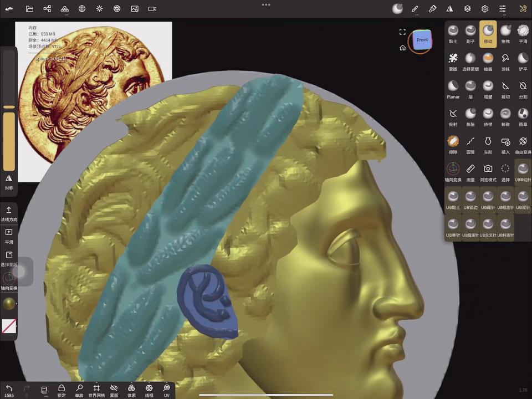
Task: Toggle 蒙版 visibility in bottom bar
Action: (114, 391)
